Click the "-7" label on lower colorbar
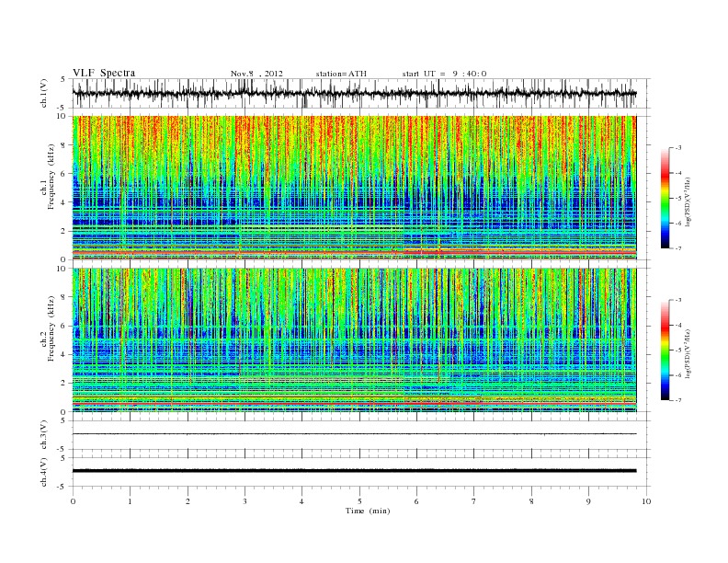Image resolution: width=728 pixels, height=563 pixels. (x=677, y=400)
